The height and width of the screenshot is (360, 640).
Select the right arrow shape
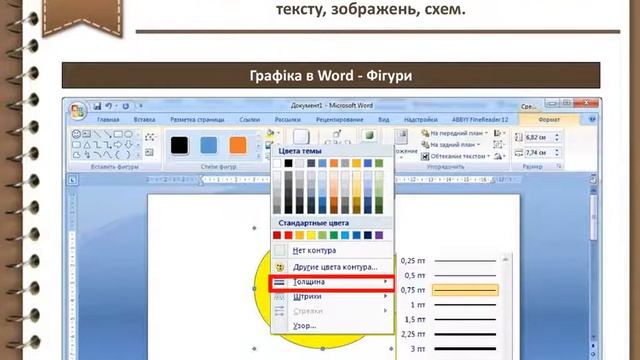tap(118, 144)
